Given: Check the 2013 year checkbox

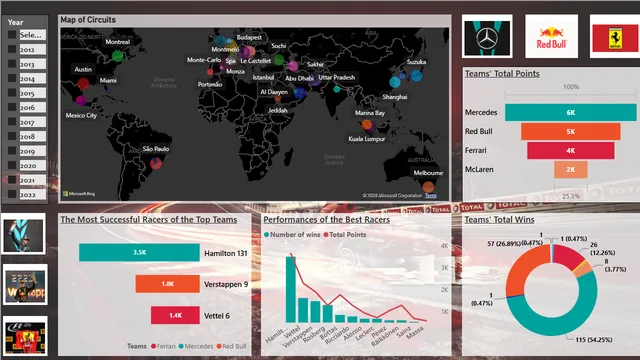Looking at the screenshot, I should 12,64.
